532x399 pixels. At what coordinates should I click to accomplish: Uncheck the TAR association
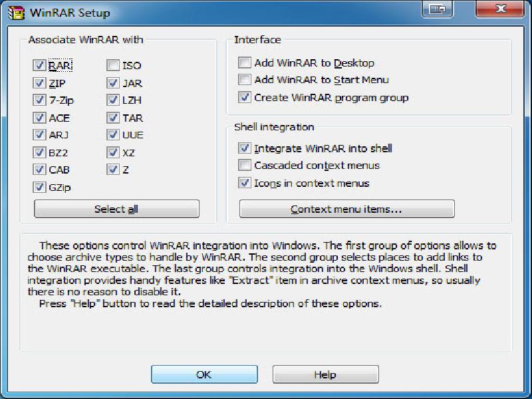pos(113,118)
